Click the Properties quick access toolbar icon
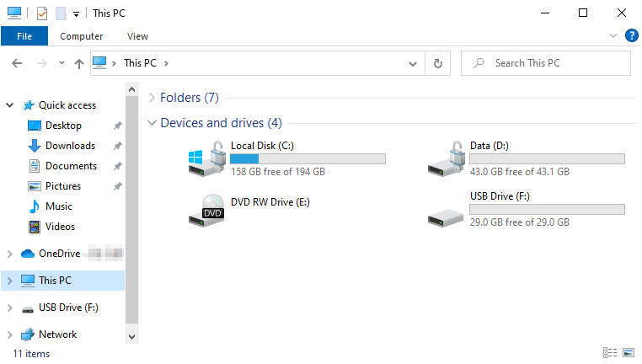 [41, 13]
